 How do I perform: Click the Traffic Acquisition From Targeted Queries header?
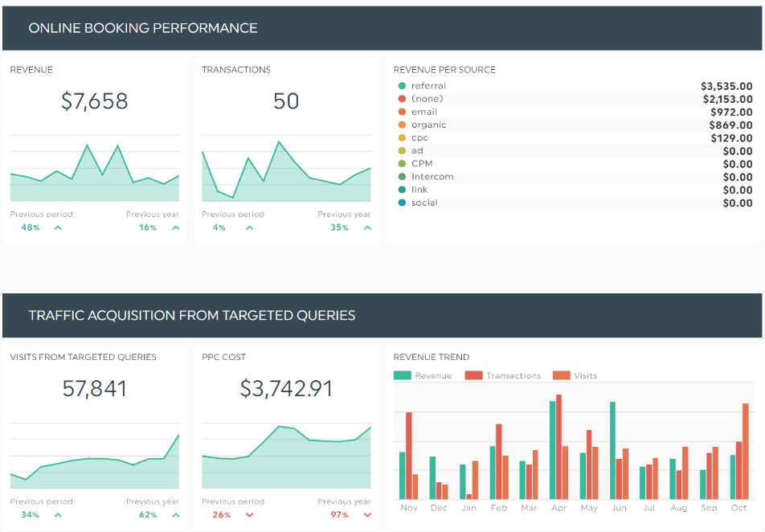(382, 315)
